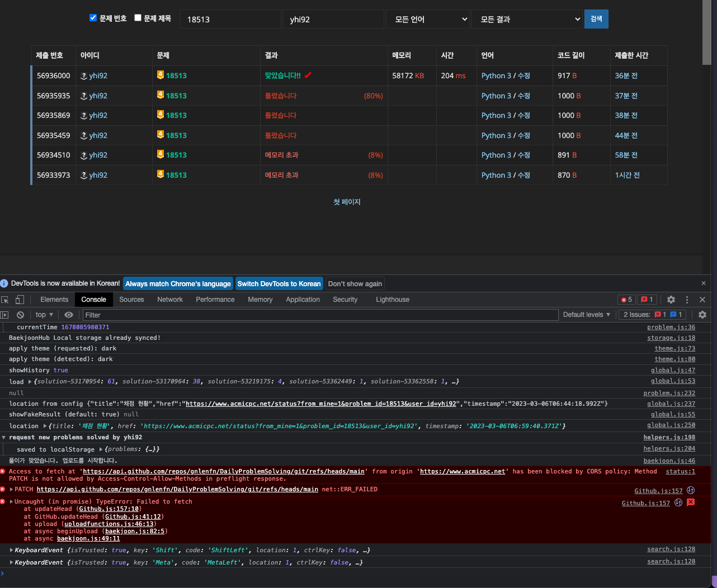Click Switch DevTools to Korean

[279, 284]
